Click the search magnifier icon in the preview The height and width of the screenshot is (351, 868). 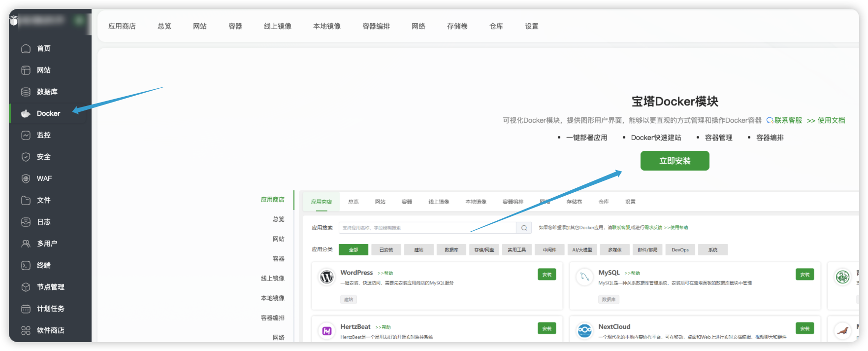(524, 228)
